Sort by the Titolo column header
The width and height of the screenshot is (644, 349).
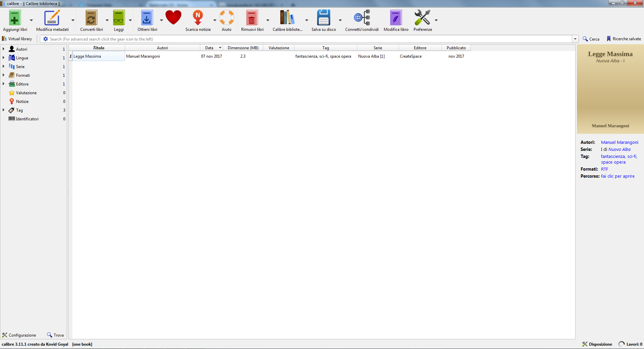pyautogui.click(x=99, y=48)
